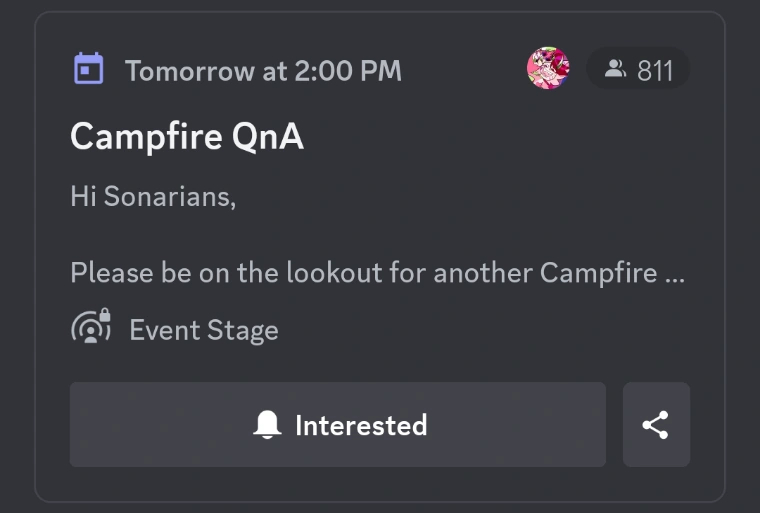Click the lock badge on stage icon
The image size is (760, 513).
pos(104,316)
